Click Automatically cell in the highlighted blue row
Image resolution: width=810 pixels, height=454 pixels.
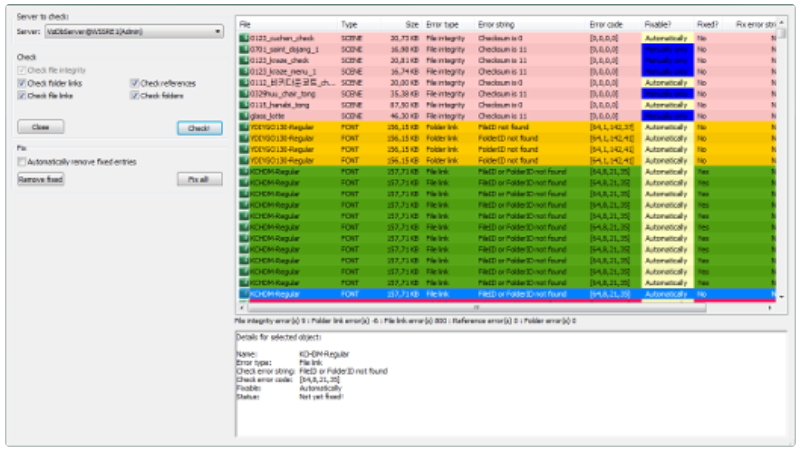pyautogui.click(x=667, y=294)
